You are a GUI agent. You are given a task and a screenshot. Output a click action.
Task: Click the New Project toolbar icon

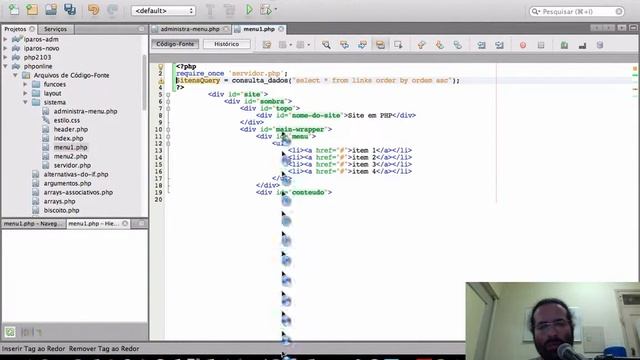32,9
